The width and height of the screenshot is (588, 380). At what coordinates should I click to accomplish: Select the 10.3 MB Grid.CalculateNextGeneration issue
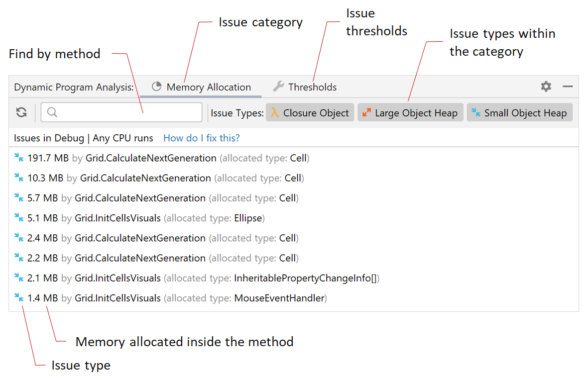159,178
